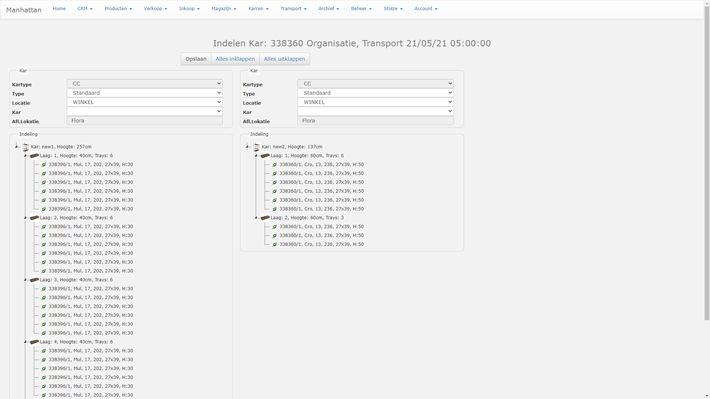Click the layer icon of Laag 4, Hoogte 40cm
The image size is (710, 399).
click(x=34, y=341)
